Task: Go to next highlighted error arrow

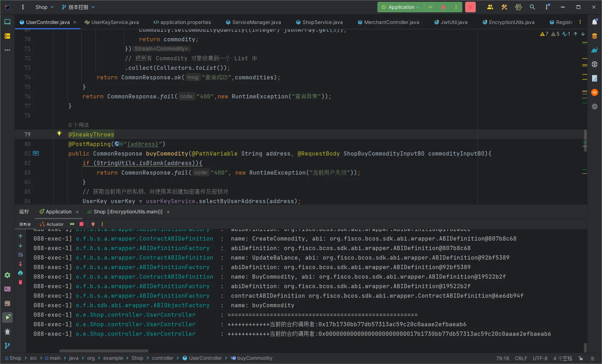Action: pyautogui.click(x=583, y=34)
